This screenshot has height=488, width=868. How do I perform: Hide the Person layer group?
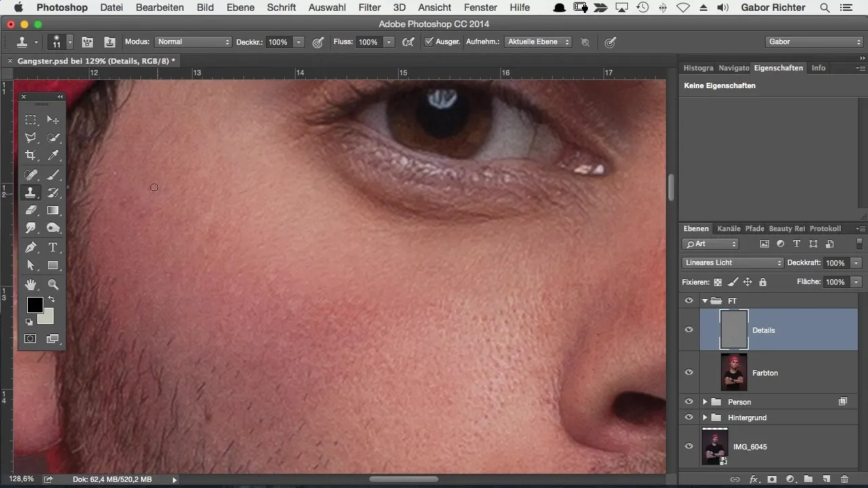(x=689, y=402)
